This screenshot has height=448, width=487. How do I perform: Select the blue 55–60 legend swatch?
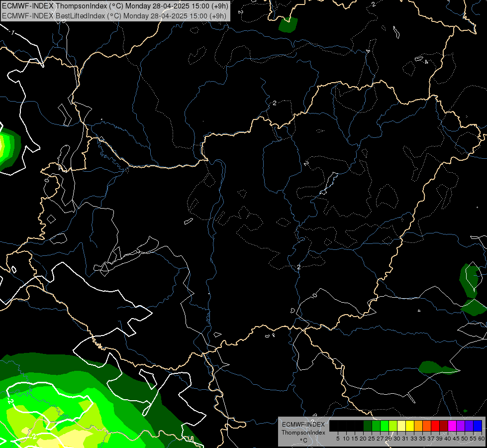(478, 426)
